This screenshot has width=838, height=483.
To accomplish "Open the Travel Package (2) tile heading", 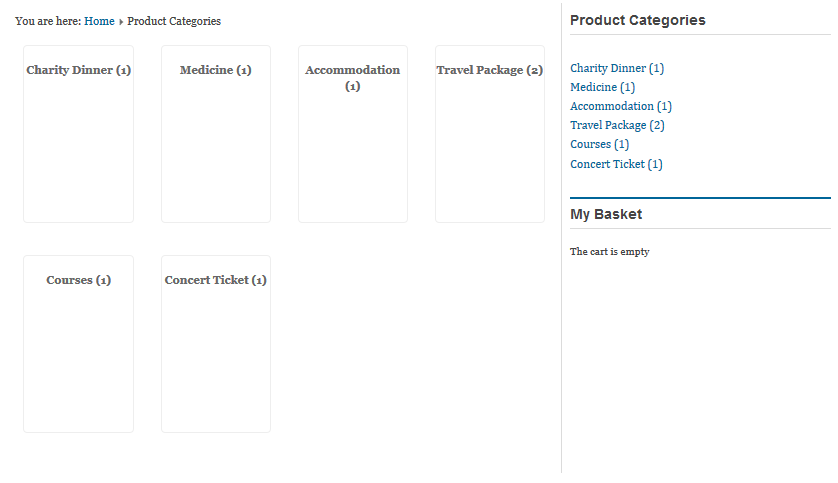I will (x=489, y=70).
